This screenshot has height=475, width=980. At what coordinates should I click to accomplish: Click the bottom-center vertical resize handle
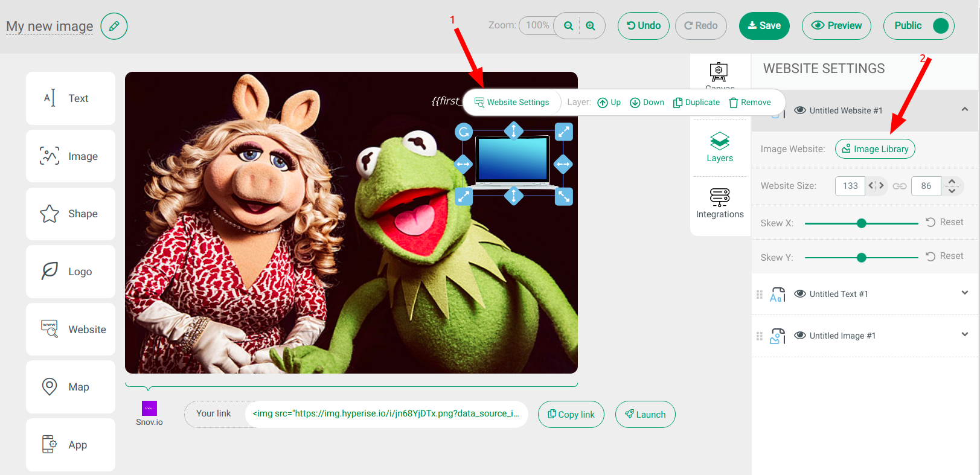[x=514, y=196]
